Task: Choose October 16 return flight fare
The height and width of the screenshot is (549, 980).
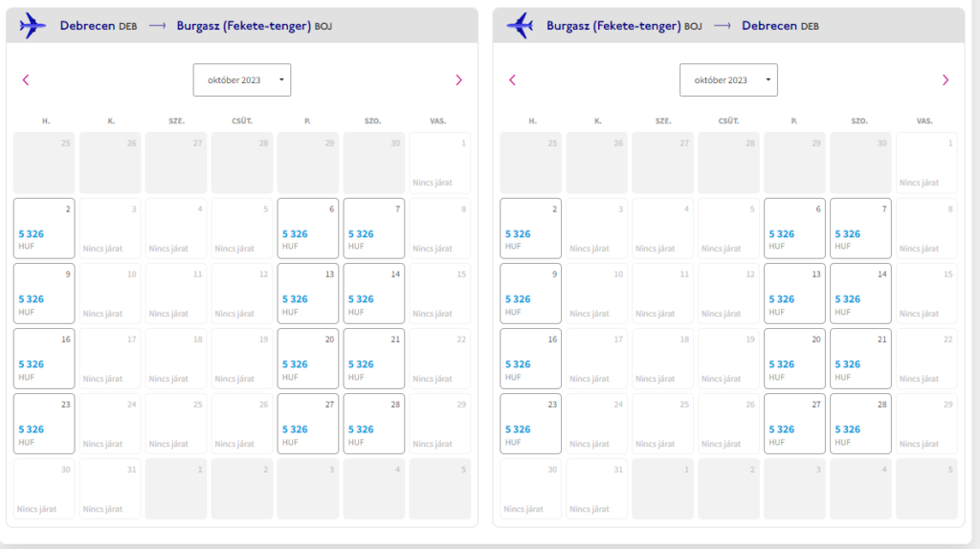Action: (530, 359)
